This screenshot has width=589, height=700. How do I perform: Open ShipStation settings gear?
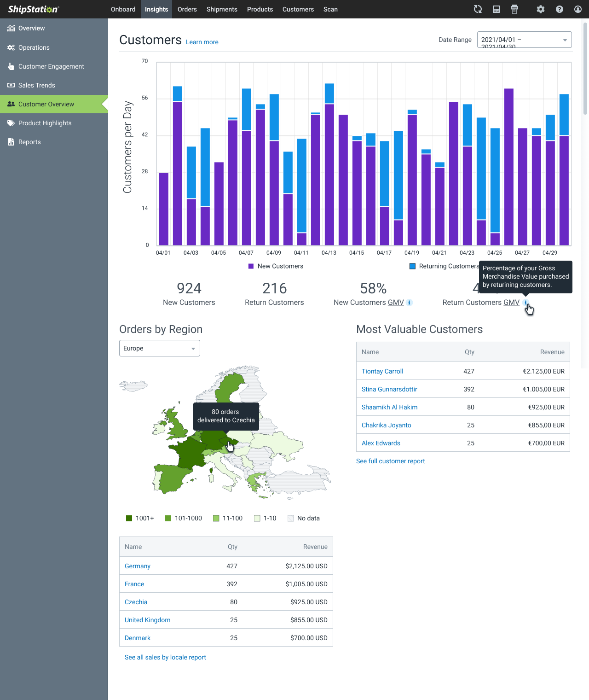541,9
